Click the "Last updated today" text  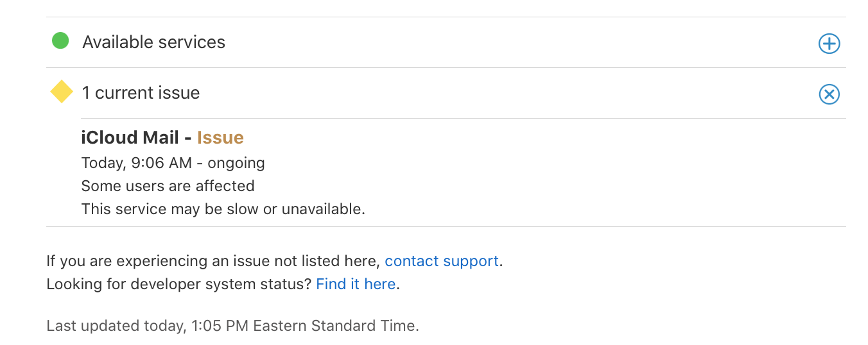pos(116,326)
